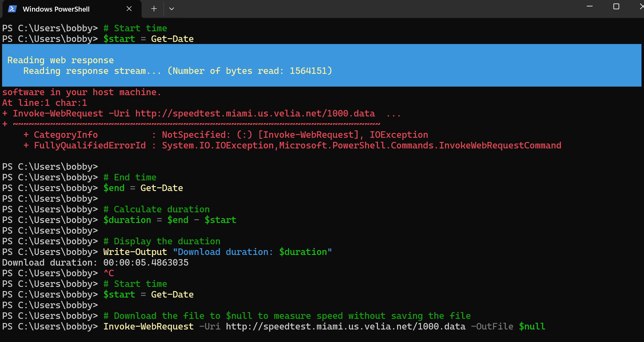
Task: Click the 'Number of bytes read: 1564151' text
Action: (x=249, y=71)
